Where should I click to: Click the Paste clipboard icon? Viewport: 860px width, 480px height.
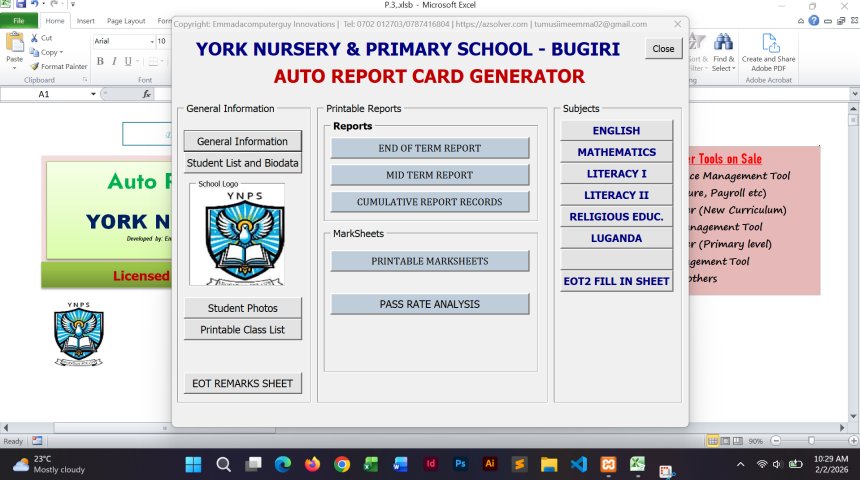click(x=14, y=44)
